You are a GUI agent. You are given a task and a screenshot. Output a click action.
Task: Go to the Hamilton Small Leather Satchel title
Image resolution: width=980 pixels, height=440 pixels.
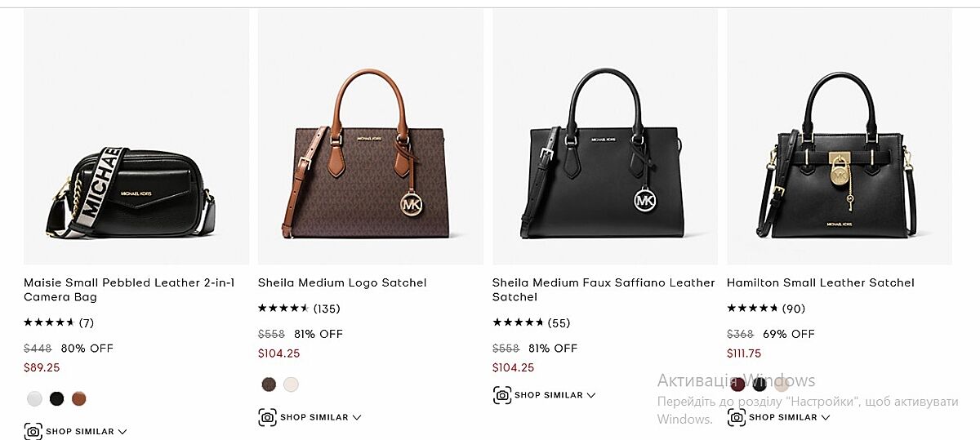[820, 282]
